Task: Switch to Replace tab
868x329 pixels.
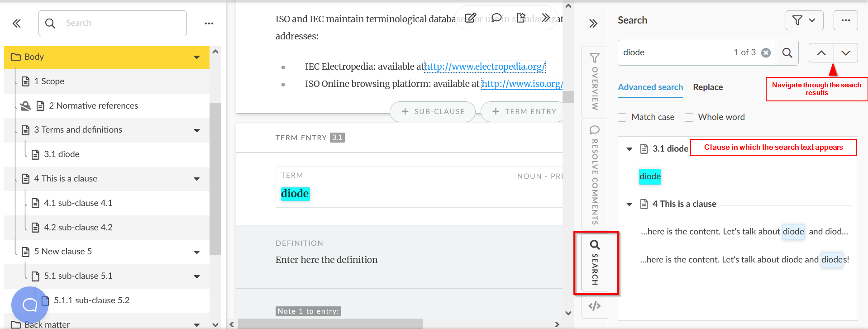Action: point(708,87)
